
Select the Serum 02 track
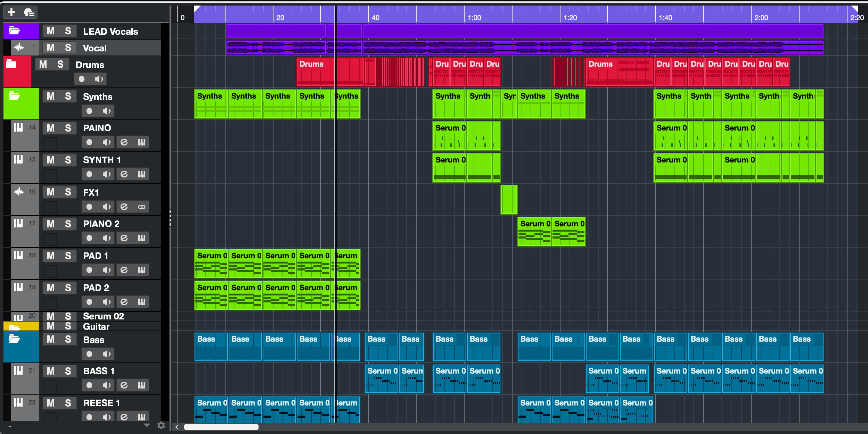pyautogui.click(x=104, y=316)
